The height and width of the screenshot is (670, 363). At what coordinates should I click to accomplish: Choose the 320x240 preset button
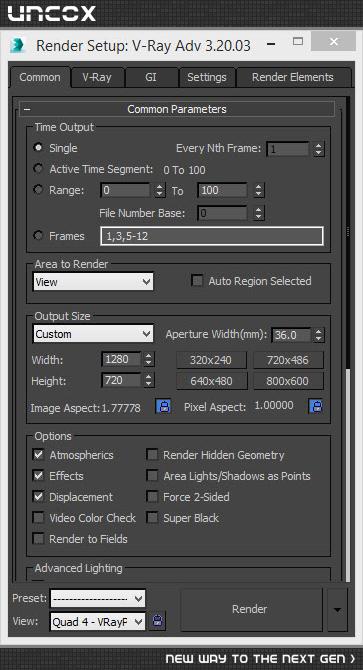(211, 360)
